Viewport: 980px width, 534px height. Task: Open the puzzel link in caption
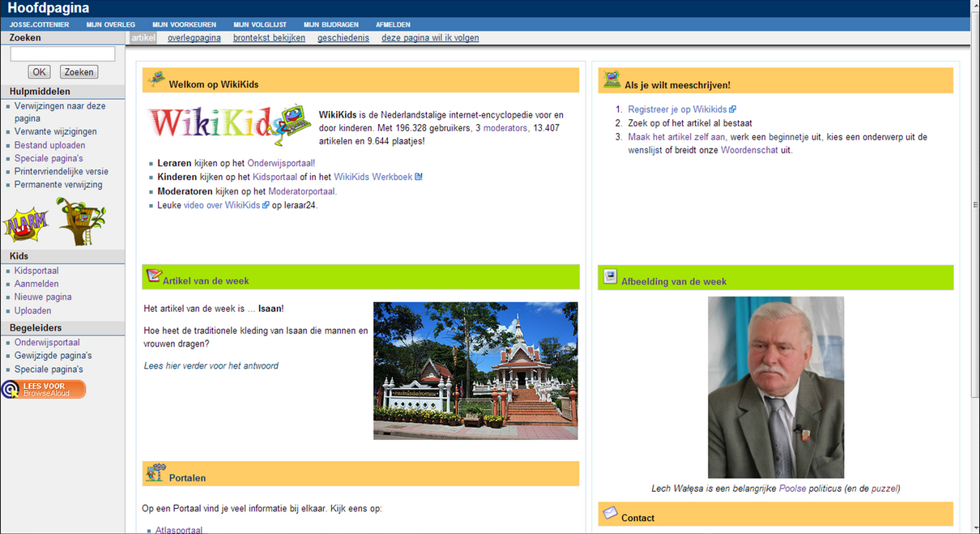[x=884, y=489]
